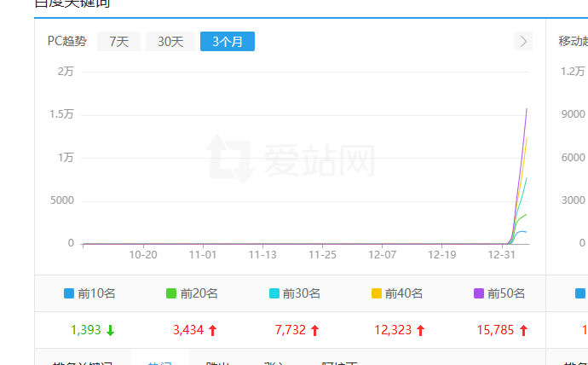
Task: Toggle the 前10名 series label
Action: click(x=96, y=293)
